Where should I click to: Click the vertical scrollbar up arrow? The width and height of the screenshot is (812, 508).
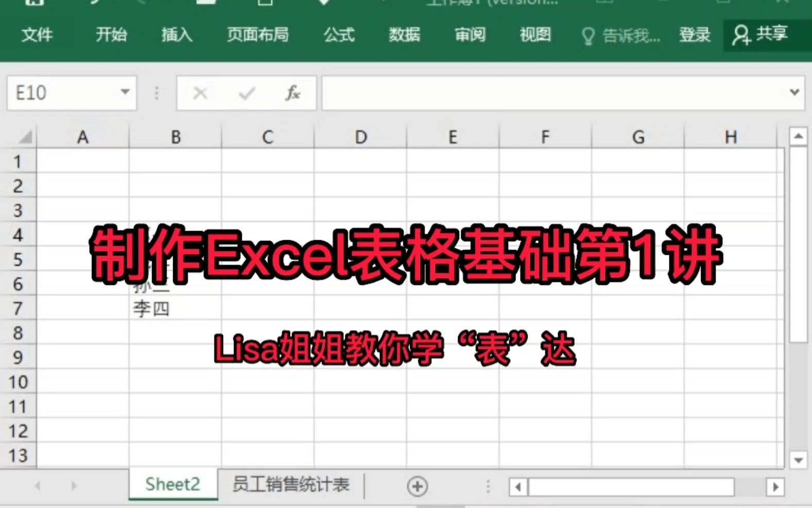point(798,136)
